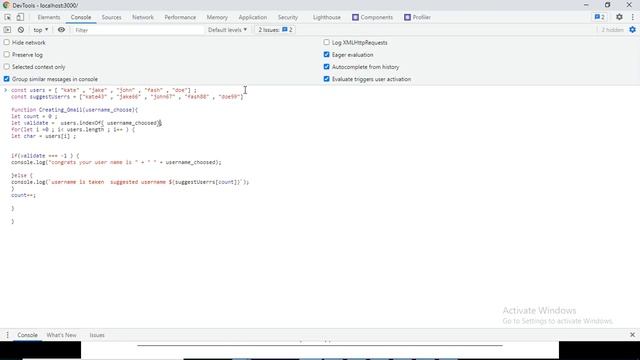The width and height of the screenshot is (640, 360).
Task: Open the top JavaScript context dropdown
Action: (x=41, y=30)
